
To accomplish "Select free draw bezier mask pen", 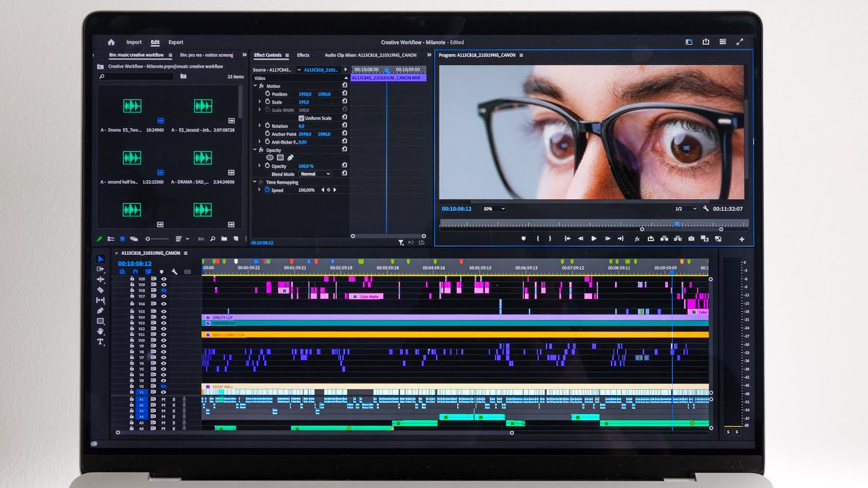I will tap(290, 157).
